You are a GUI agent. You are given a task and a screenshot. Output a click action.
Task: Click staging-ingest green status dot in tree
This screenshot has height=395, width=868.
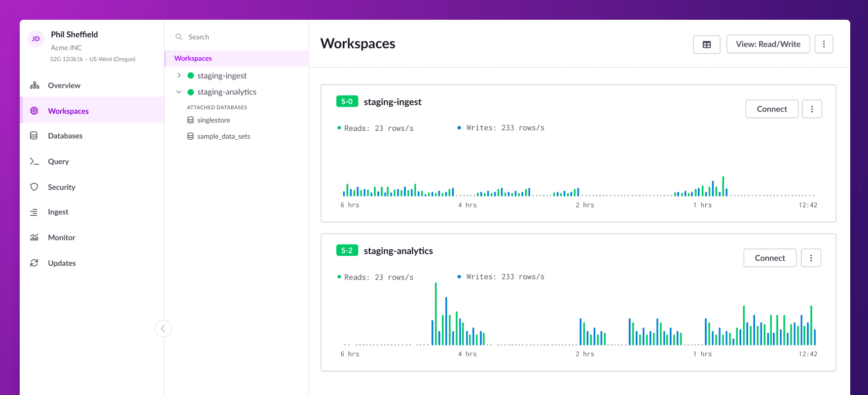[x=191, y=76]
